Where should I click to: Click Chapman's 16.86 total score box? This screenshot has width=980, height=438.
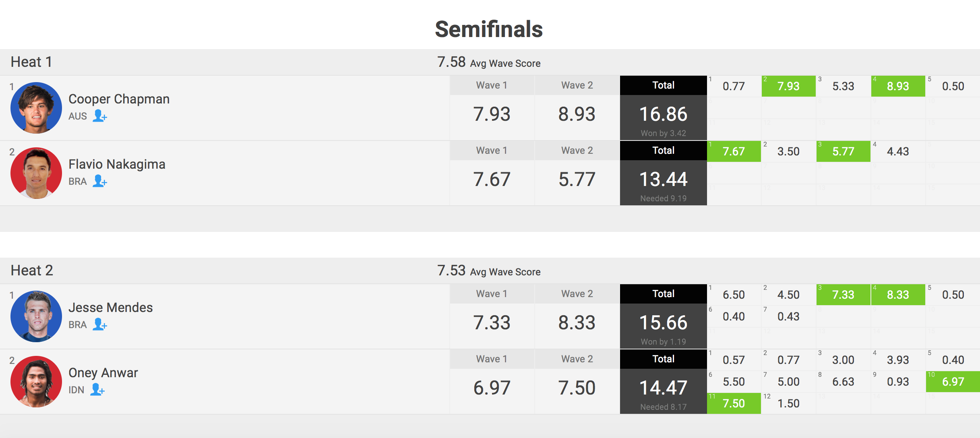(x=663, y=114)
